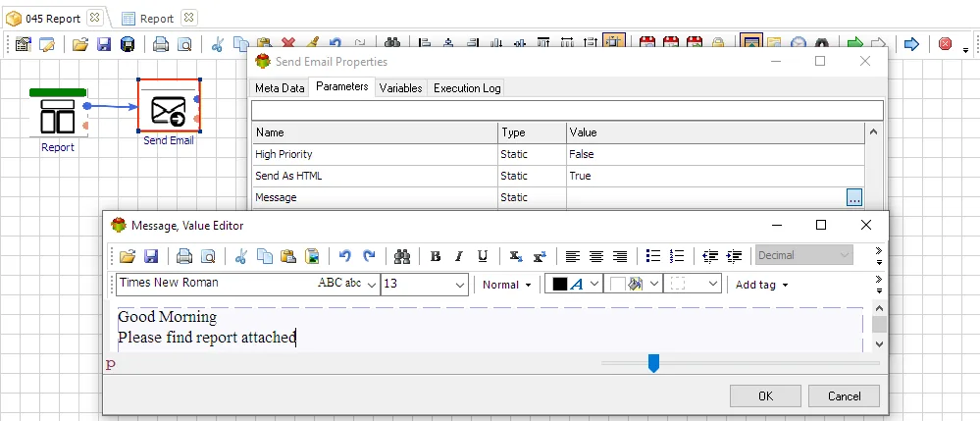Confirm message with OK button
Screen dimensions: 980x421
tap(765, 396)
